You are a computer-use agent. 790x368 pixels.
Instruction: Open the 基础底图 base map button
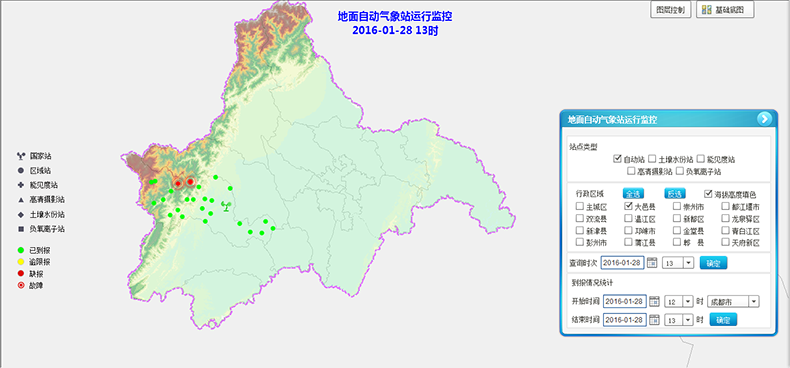[725, 10]
